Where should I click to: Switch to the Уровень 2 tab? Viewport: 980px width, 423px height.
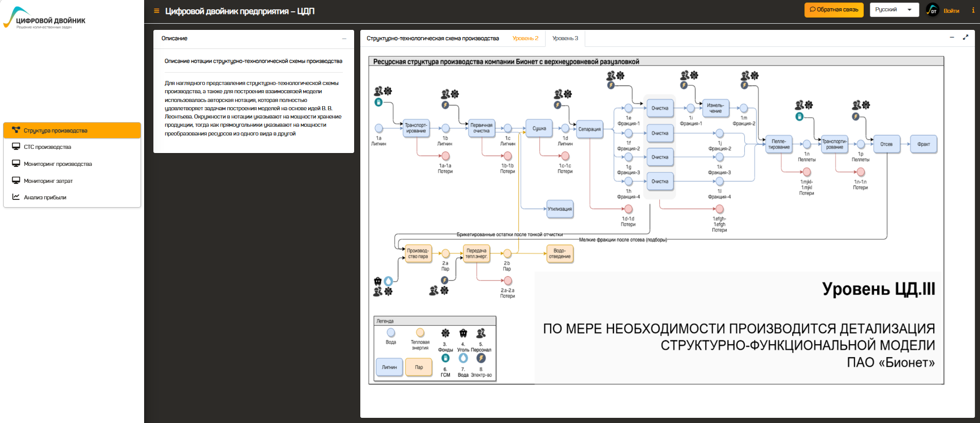tap(525, 39)
